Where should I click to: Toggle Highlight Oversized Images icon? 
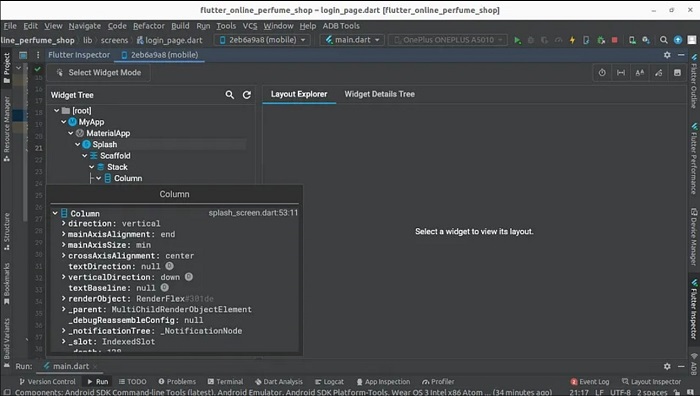[x=677, y=73]
